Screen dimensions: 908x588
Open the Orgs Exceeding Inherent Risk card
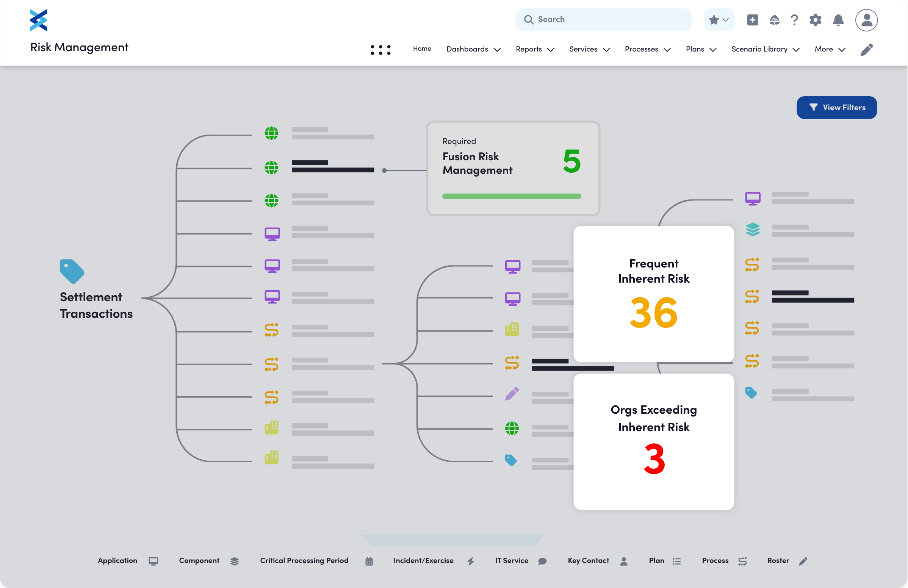pos(654,442)
